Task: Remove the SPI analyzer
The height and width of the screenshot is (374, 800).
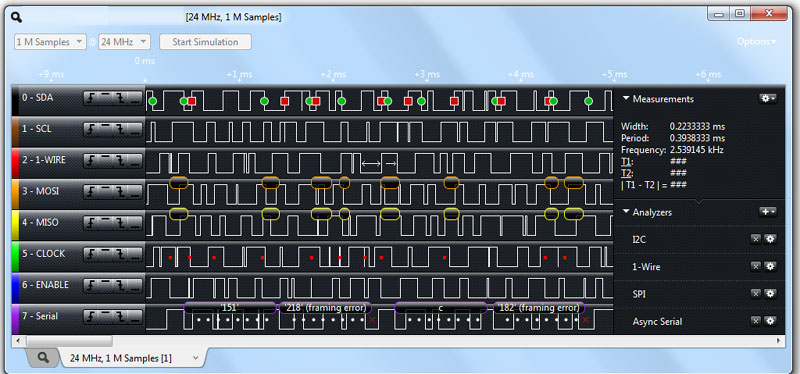Action: pyautogui.click(x=756, y=294)
